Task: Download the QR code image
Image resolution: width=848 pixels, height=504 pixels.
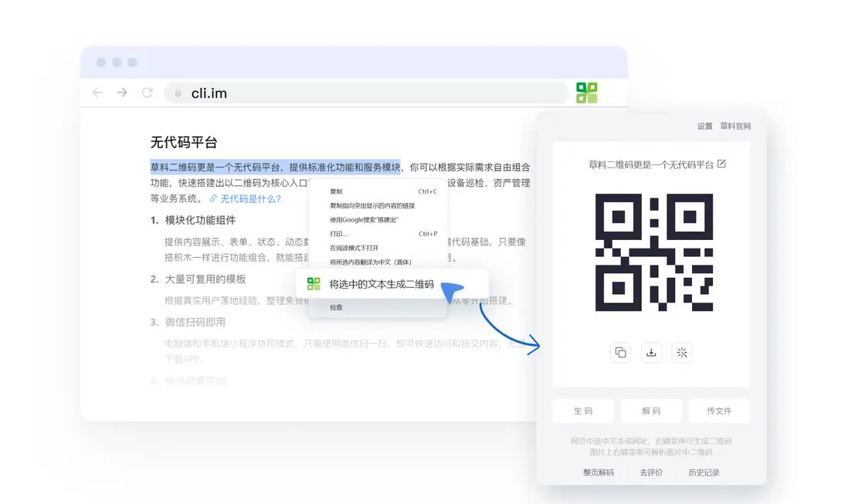Action: 651,353
